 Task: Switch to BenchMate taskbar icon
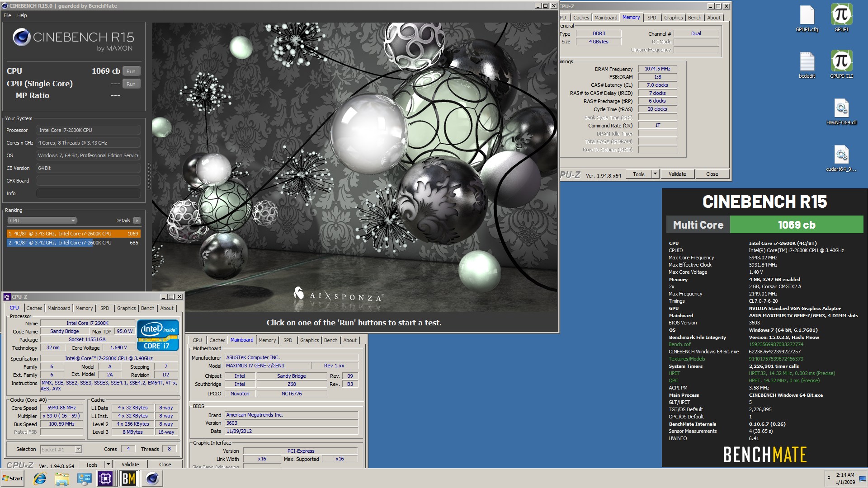click(x=129, y=479)
